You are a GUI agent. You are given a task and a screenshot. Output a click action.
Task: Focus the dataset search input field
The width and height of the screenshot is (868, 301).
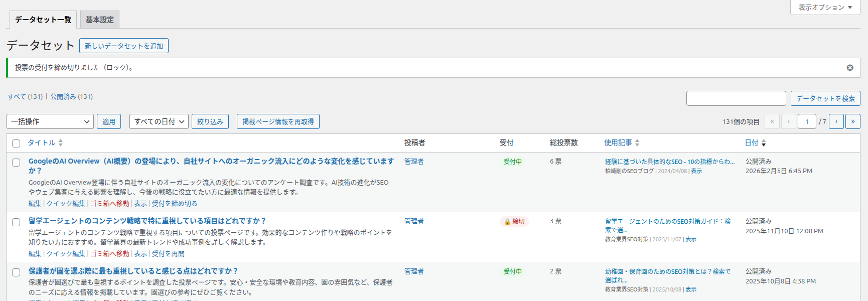point(736,98)
